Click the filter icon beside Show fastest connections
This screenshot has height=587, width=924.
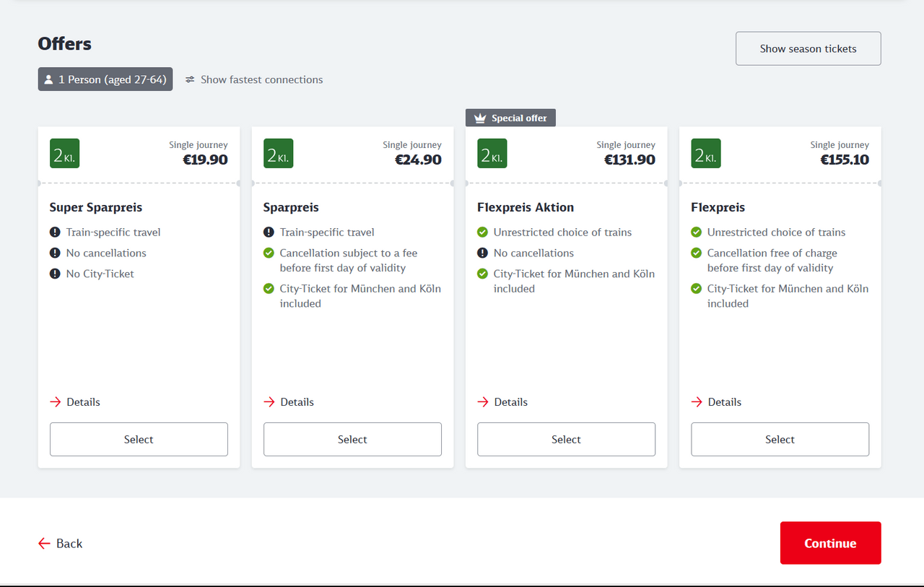[x=190, y=79]
